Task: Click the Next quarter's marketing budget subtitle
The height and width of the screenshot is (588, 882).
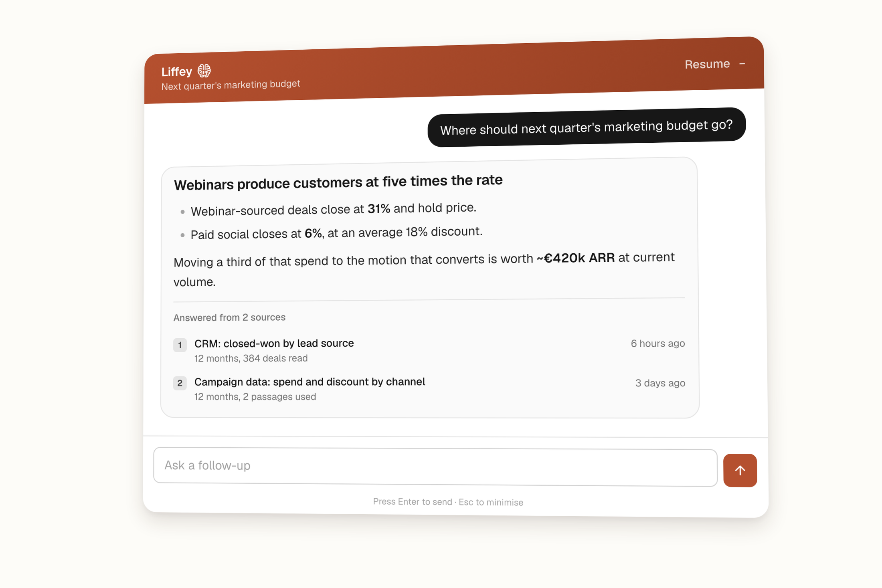Action: pyautogui.click(x=231, y=85)
